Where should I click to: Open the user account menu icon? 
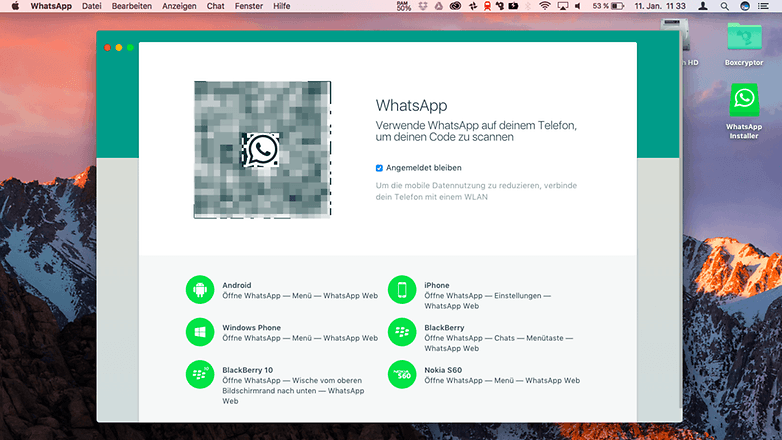pos(703,6)
